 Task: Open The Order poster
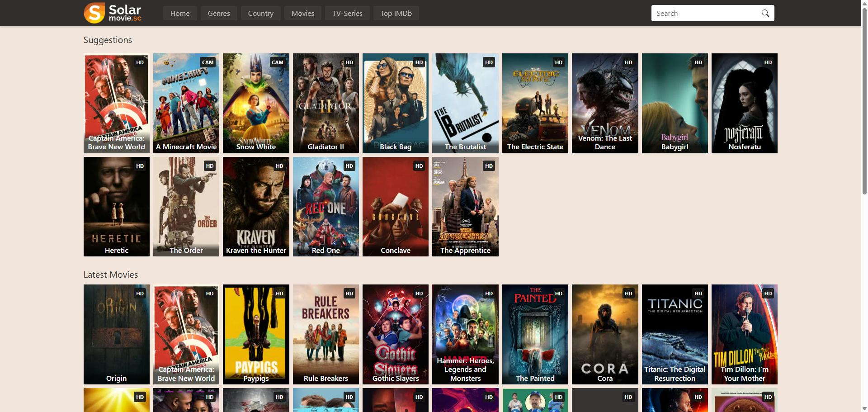(x=186, y=207)
